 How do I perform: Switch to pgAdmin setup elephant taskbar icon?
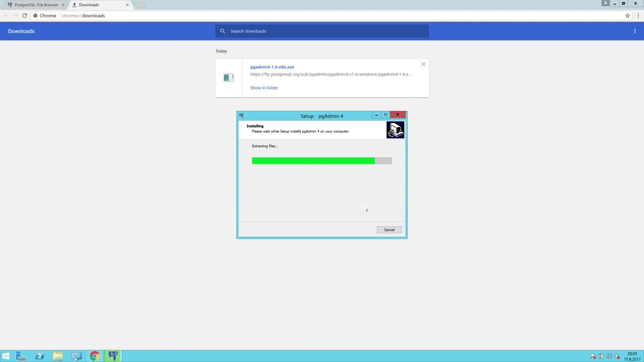point(113,356)
